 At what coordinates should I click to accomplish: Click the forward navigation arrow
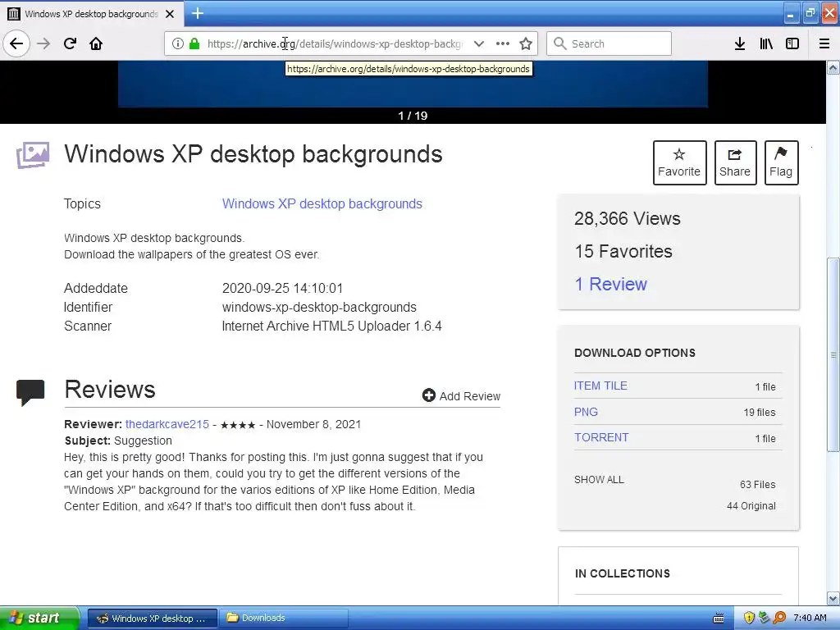coord(43,43)
